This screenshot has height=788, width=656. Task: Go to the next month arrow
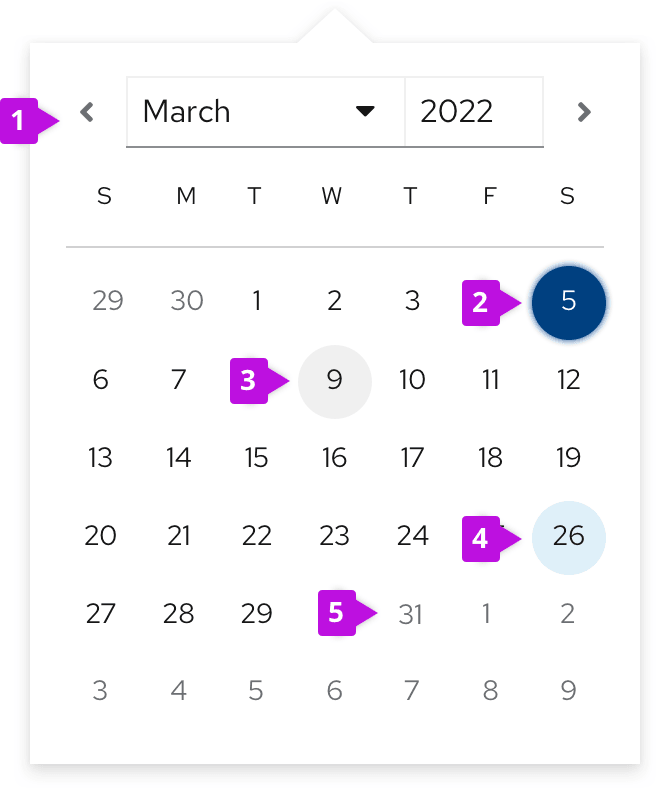585,112
